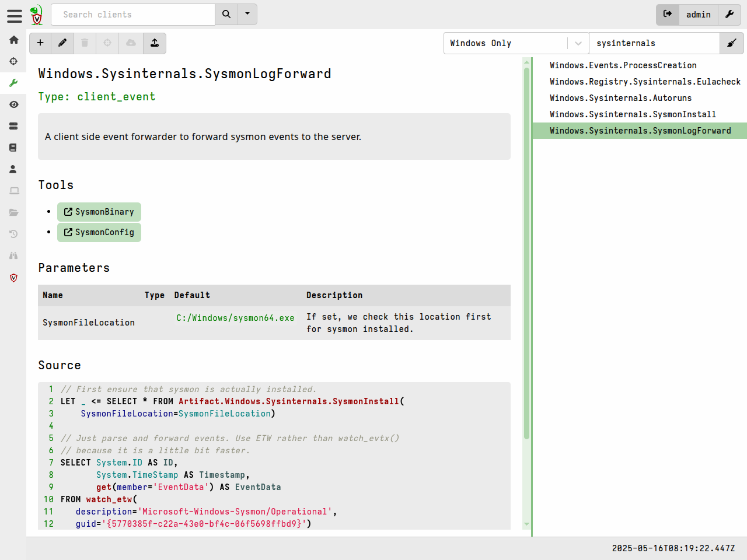Open Server Events eye icon in sidebar
This screenshot has height=560, width=747.
coord(13,104)
